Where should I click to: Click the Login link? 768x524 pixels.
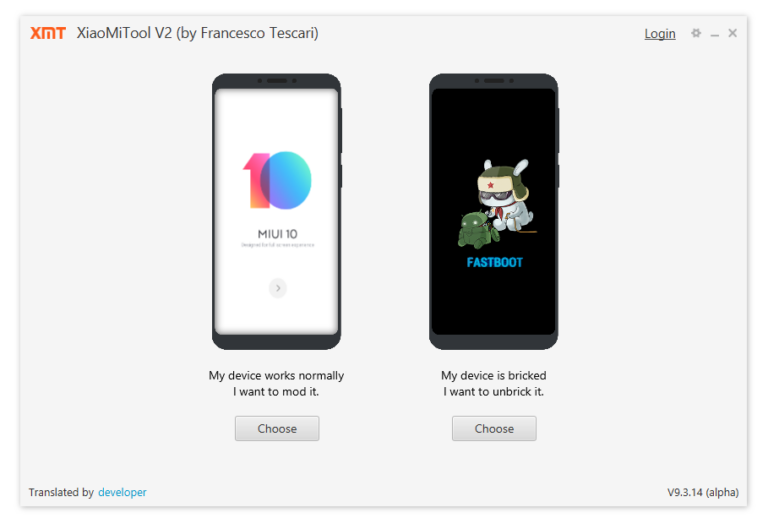(660, 34)
